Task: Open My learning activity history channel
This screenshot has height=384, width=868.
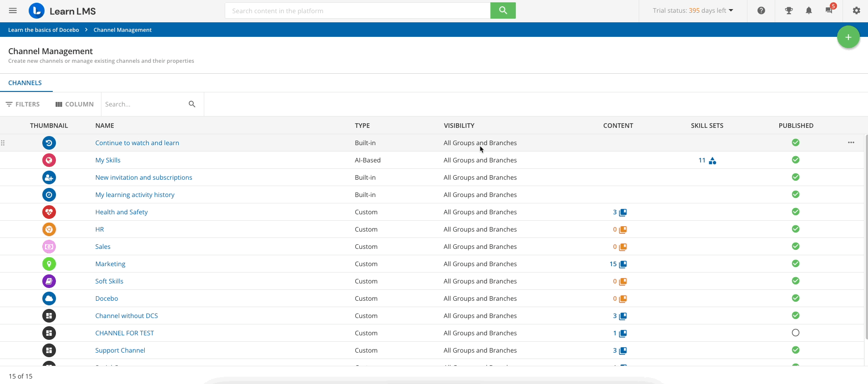Action: point(135,195)
